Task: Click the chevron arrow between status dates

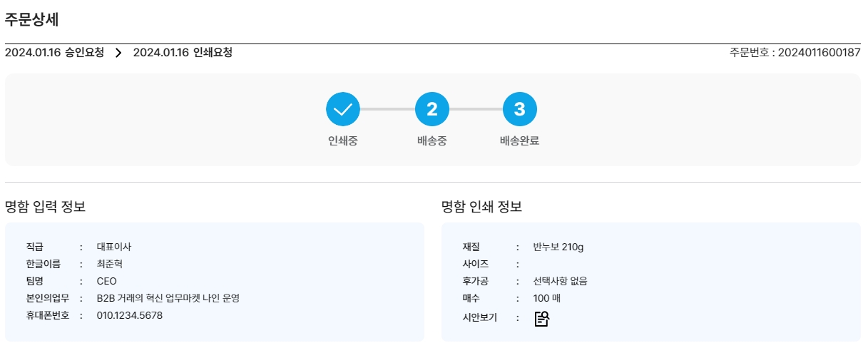Action: coord(118,53)
